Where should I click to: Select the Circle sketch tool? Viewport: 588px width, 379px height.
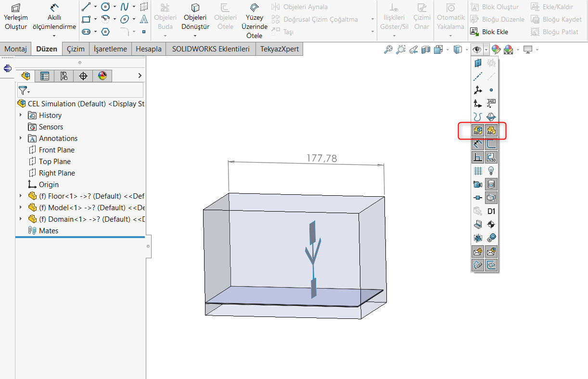tap(105, 7)
